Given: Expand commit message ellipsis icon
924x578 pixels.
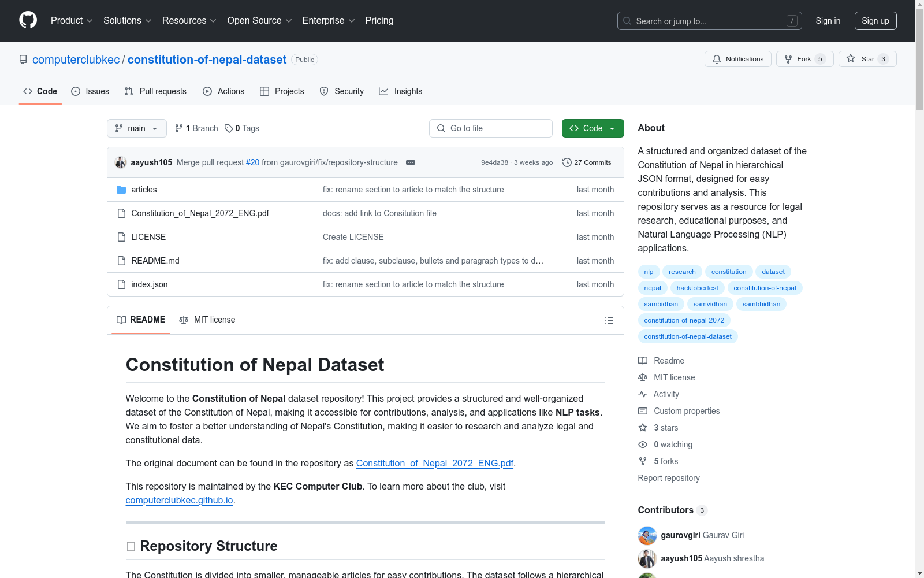Looking at the screenshot, I should pos(411,162).
